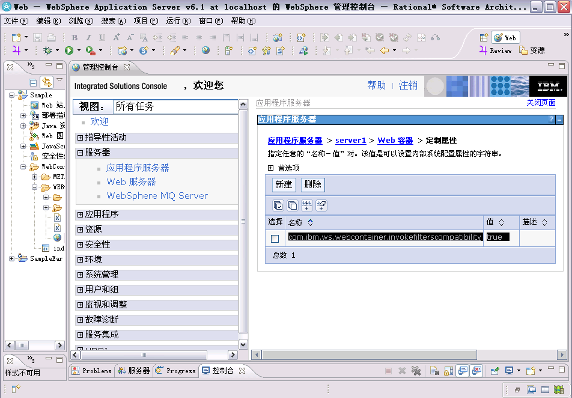Click the clear filter value icon
This screenshot has height=398, width=572.
(x=321, y=205)
